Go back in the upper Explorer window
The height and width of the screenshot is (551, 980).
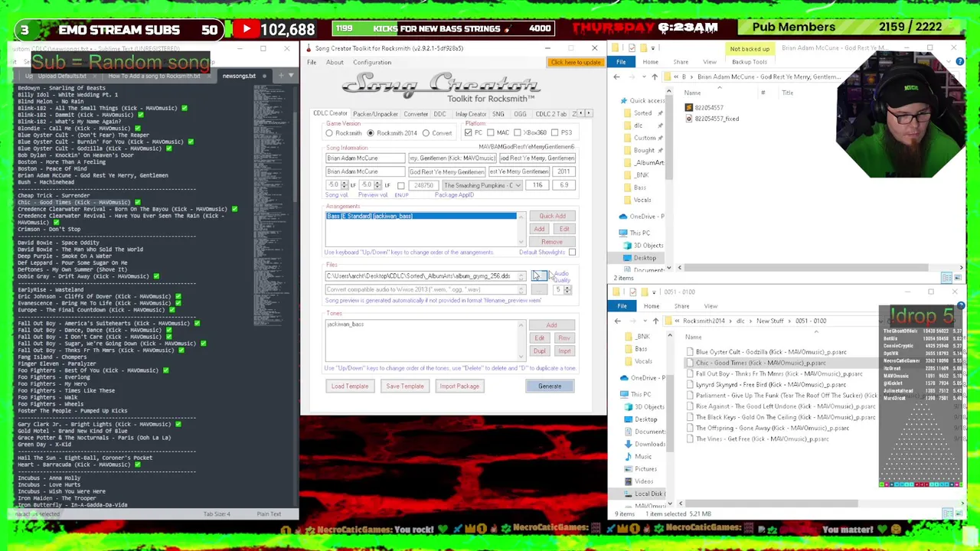617,77
